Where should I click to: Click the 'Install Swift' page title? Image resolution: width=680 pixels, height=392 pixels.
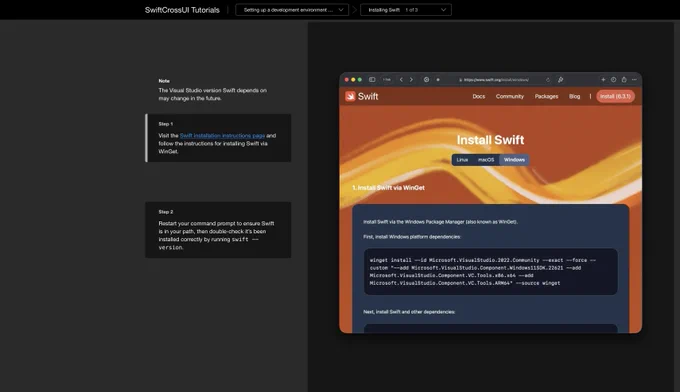(490, 140)
